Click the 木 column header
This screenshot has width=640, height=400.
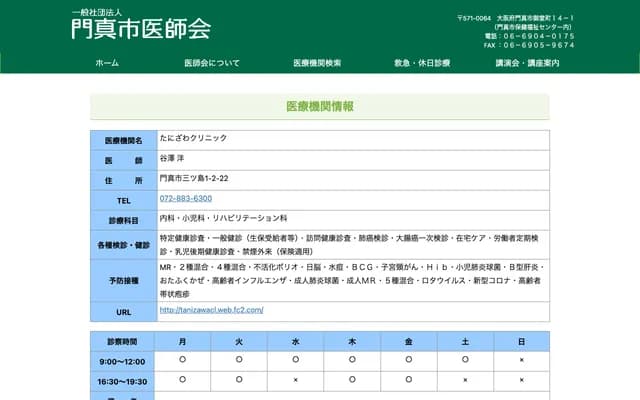coord(352,342)
